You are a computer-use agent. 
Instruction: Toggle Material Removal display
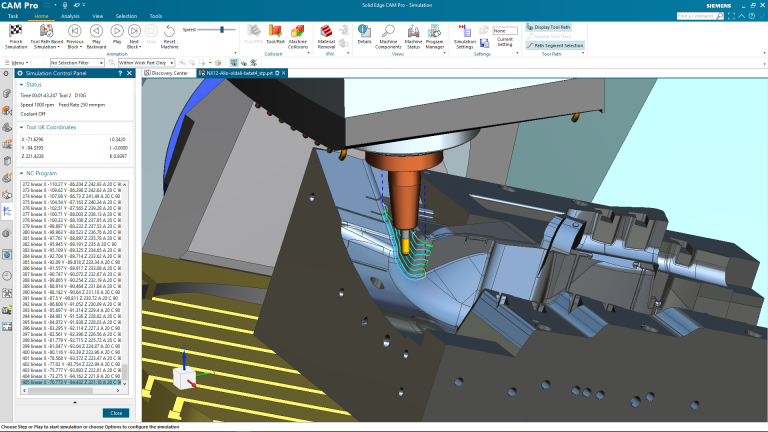[x=326, y=36]
